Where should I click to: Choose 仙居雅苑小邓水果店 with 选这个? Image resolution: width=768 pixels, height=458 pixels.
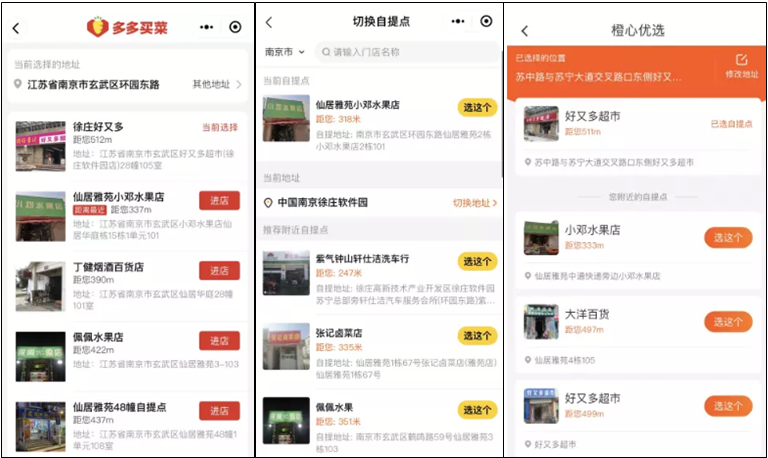coord(478,107)
